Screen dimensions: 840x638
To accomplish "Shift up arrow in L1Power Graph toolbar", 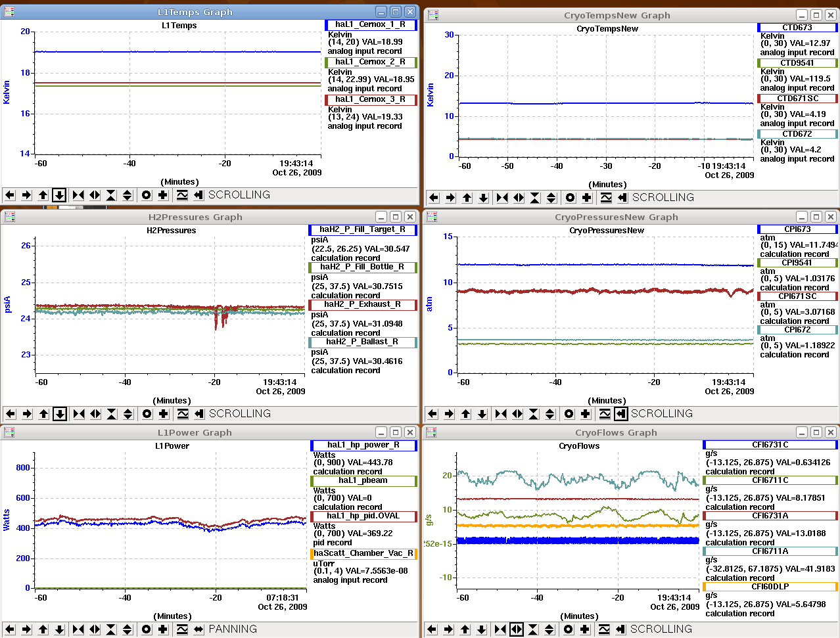I will (x=43, y=629).
